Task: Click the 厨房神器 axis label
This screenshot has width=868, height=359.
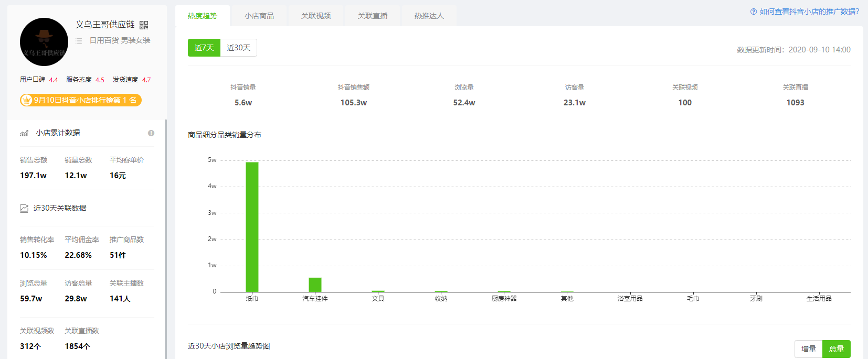Action: 504,299
